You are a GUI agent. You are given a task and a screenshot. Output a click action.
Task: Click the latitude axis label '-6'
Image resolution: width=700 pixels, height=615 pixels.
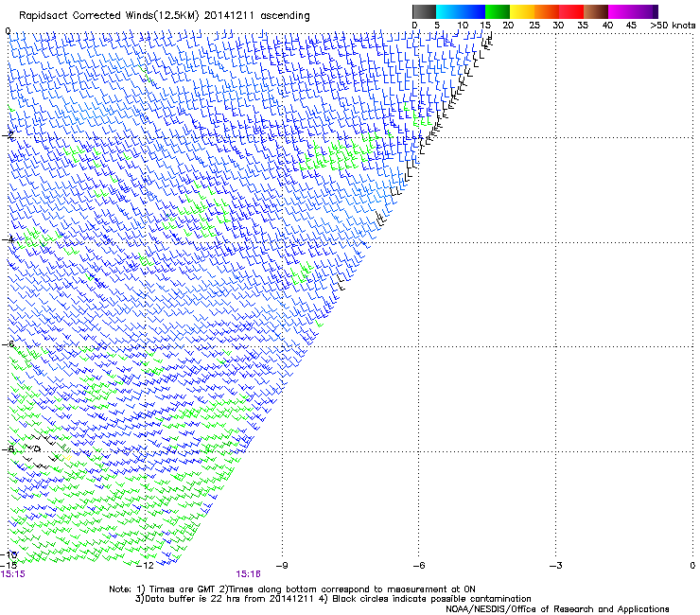[x=8, y=344]
